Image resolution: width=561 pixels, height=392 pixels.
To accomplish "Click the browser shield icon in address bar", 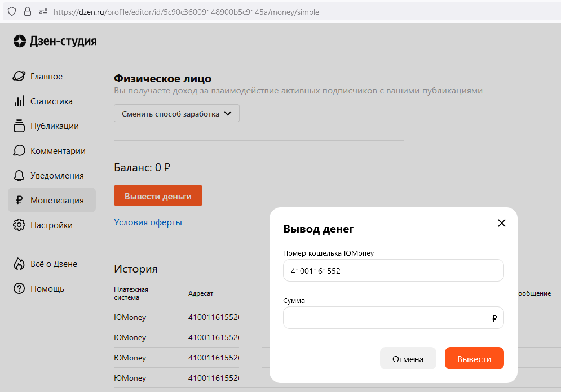I will (12, 12).
